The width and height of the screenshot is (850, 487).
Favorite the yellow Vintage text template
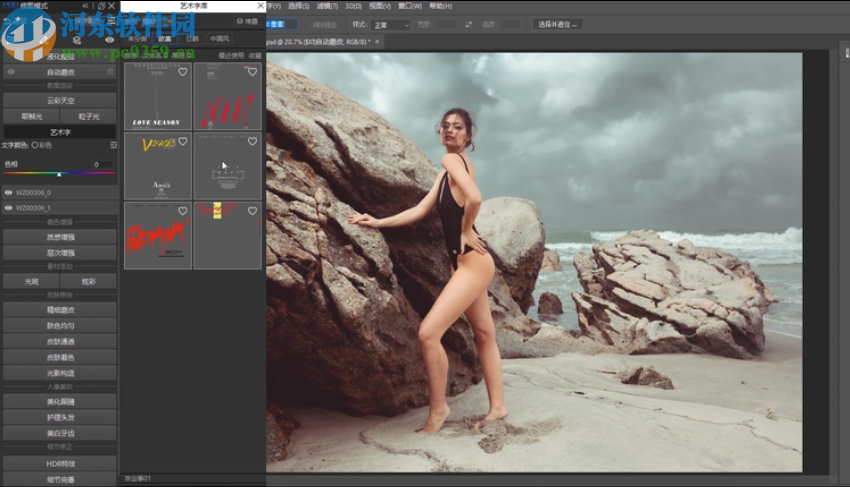coord(183,142)
